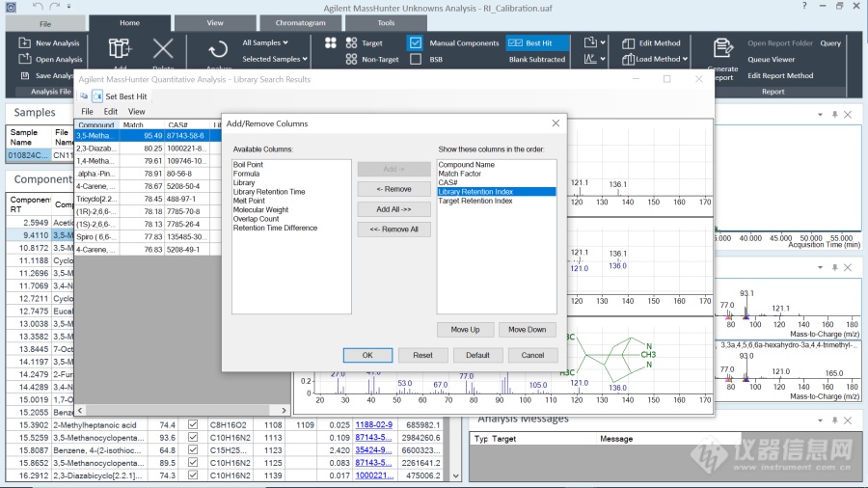868x488 pixels.
Task: Pin the chromatogram panel
Action: (835, 115)
